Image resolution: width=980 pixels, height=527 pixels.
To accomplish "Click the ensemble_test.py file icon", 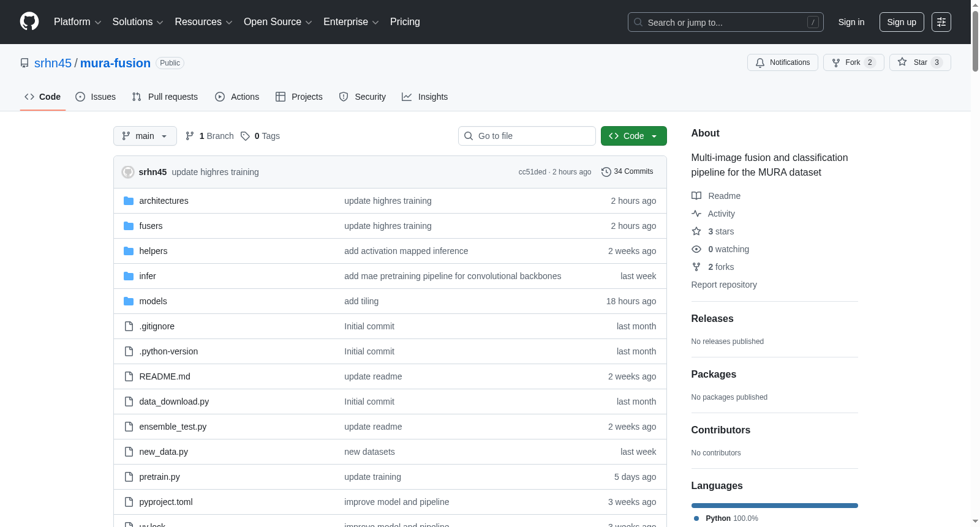I will 129,427.
